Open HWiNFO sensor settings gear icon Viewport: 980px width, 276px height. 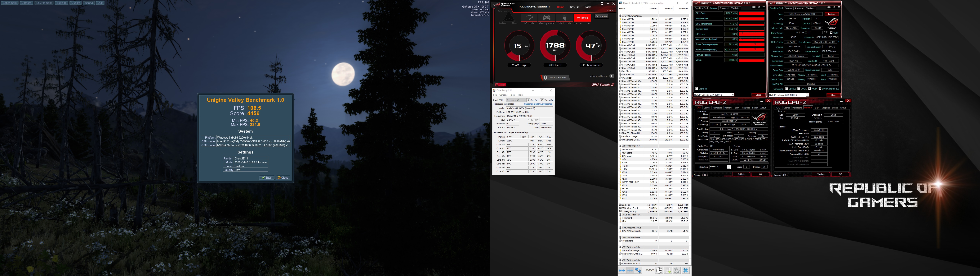[x=677, y=270]
